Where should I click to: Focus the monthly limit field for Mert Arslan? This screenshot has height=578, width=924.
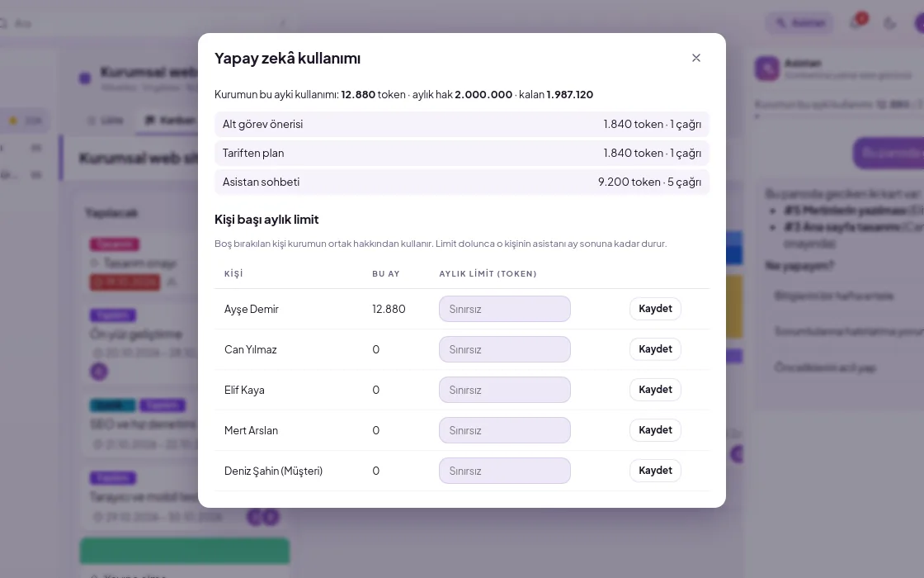click(504, 430)
